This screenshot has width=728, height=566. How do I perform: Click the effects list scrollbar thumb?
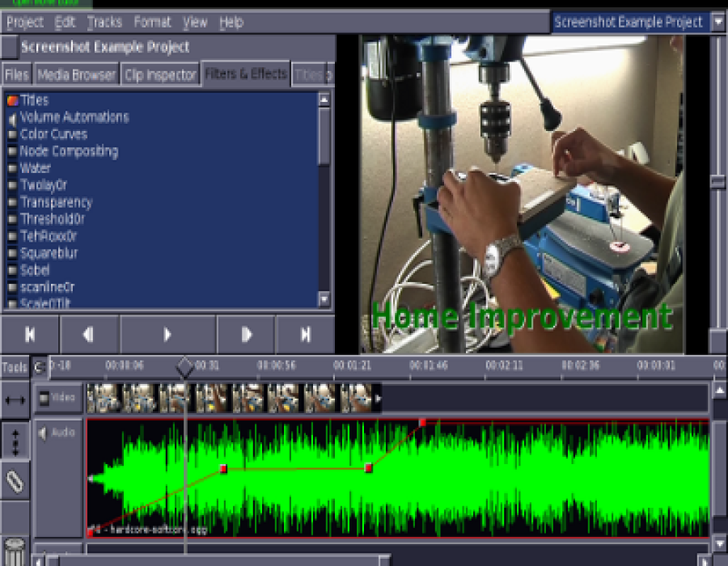coord(324,136)
